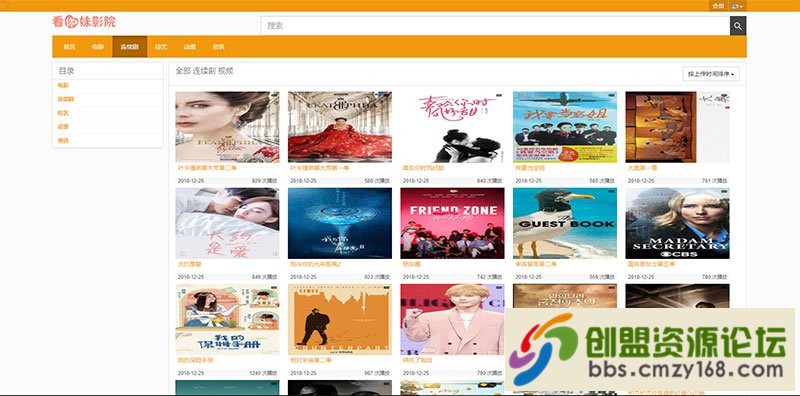Open 动漫 in the orange navigation bar

point(190,47)
